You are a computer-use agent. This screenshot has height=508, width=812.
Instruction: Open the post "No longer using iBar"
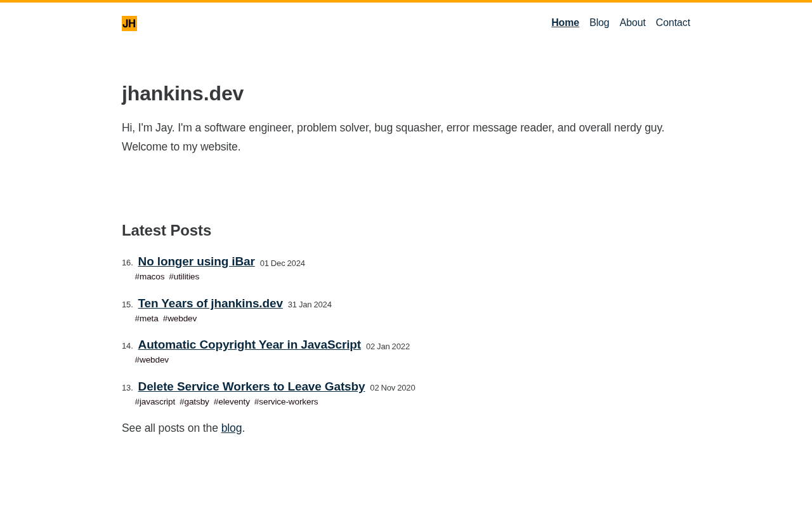(x=196, y=262)
